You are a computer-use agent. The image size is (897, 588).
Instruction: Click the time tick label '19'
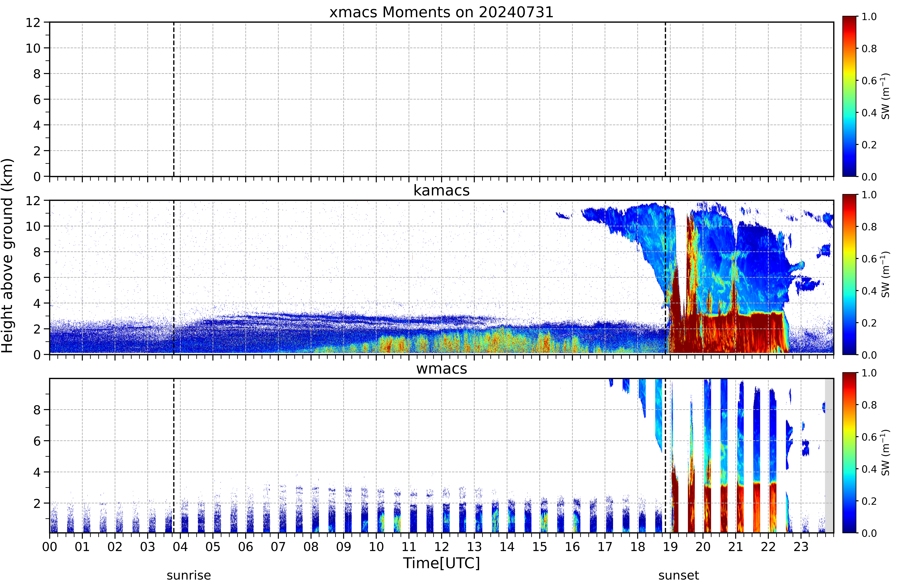[x=670, y=547]
